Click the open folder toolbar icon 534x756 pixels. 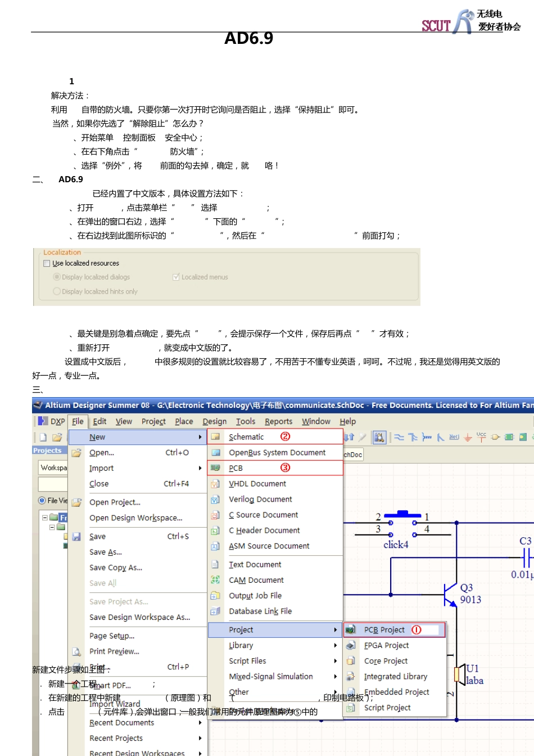pos(57,437)
